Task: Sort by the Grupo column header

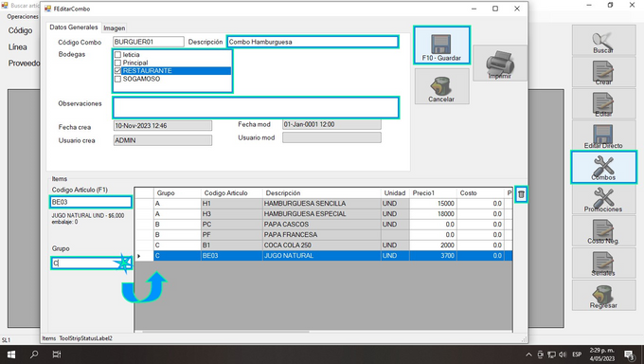Action: click(x=177, y=192)
